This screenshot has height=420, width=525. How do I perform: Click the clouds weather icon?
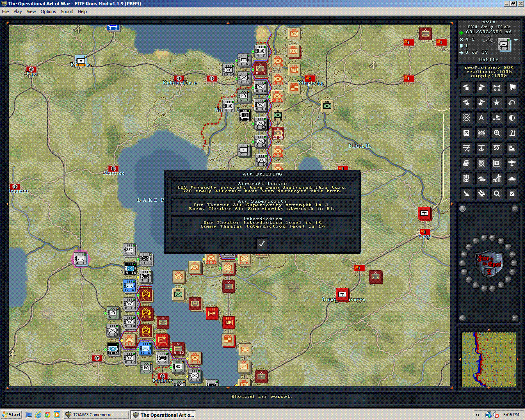(481, 178)
